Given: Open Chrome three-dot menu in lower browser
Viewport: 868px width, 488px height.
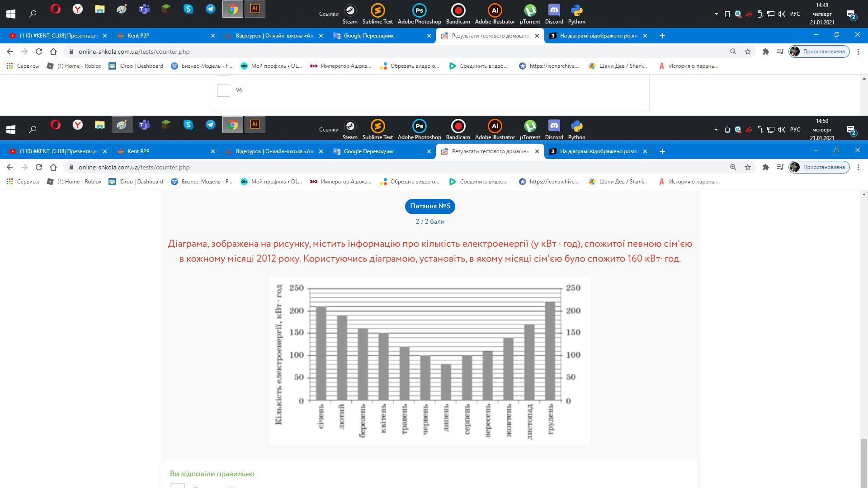Looking at the screenshot, I should pos(858,167).
